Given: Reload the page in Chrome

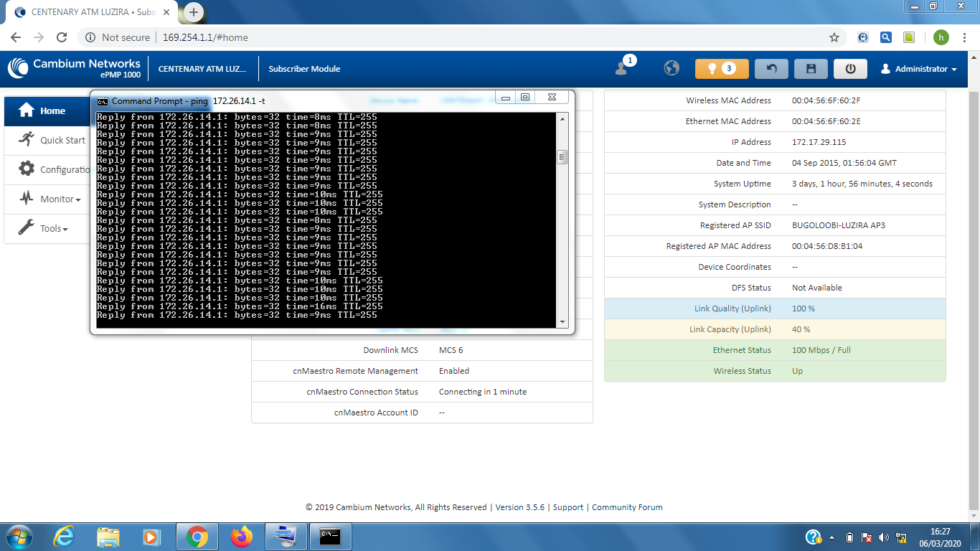Looking at the screenshot, I should (x=62, y=37).
